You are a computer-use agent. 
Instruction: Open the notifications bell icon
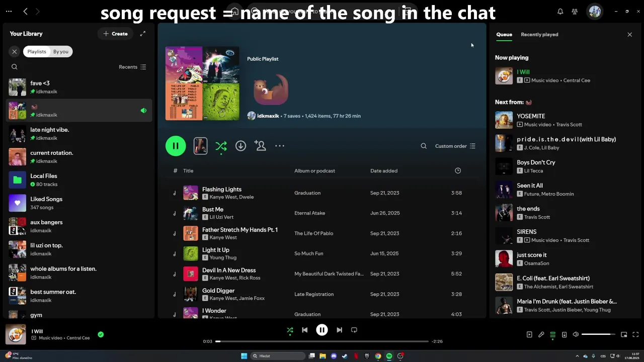click(560, 11)
